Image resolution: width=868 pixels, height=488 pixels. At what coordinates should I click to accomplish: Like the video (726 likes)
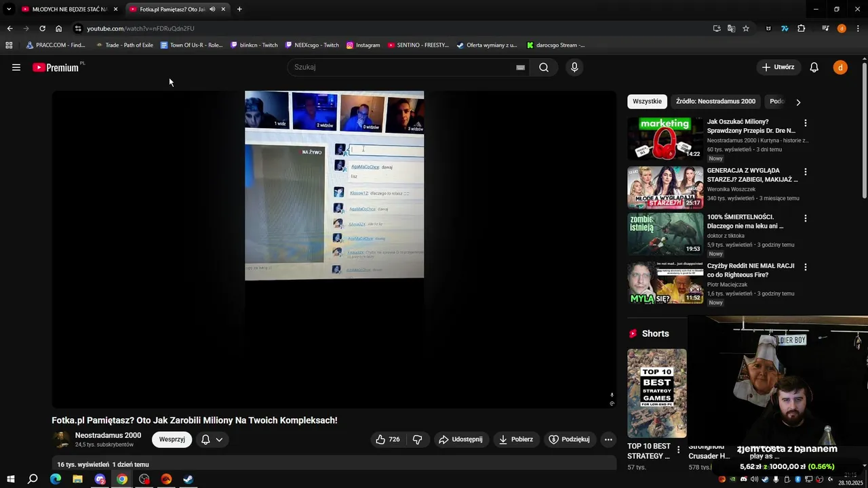[388, 439]
